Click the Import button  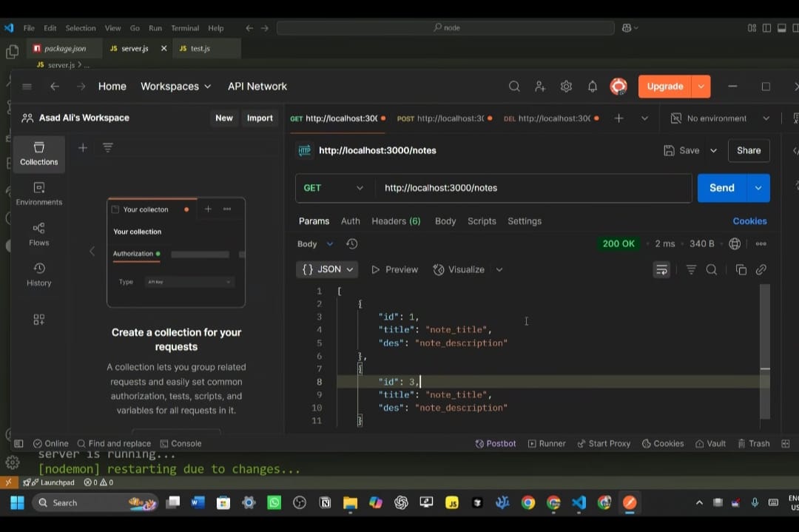[x=260, y=118]
